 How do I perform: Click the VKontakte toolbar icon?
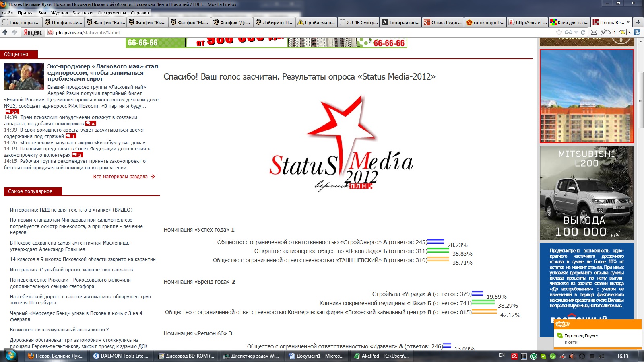click(x=637, y=32)
